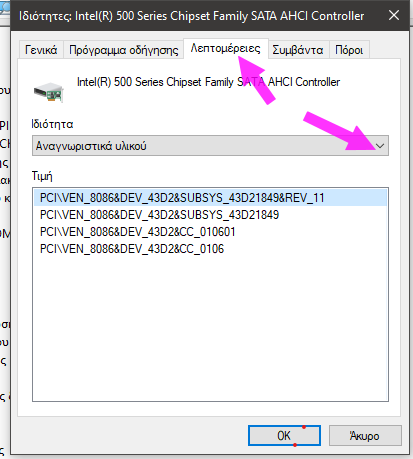The width and height of the screenshot is (413, 459).
Task: Click the Τιμή label
Action: click(42, 176)
